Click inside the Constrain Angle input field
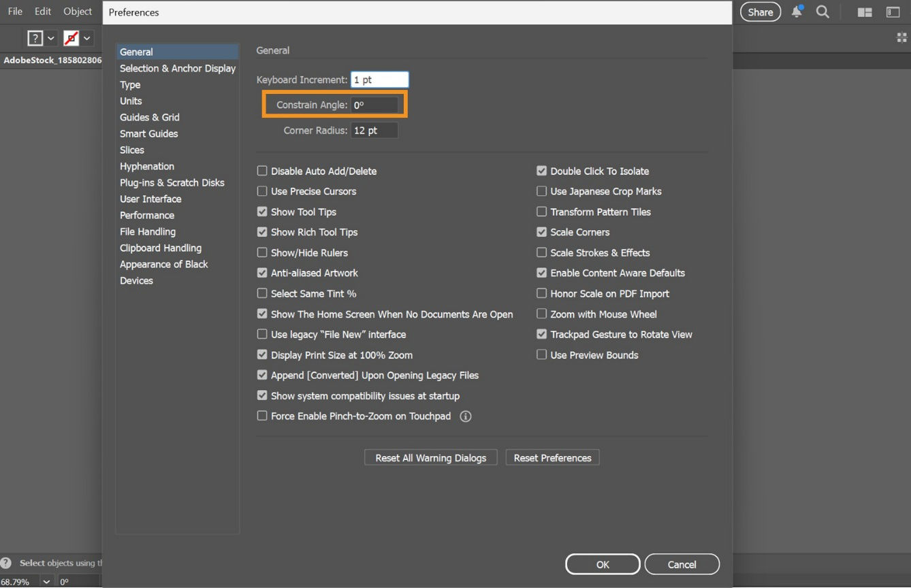The width and height of the screenshot is (911, 588). click(374, 104)
